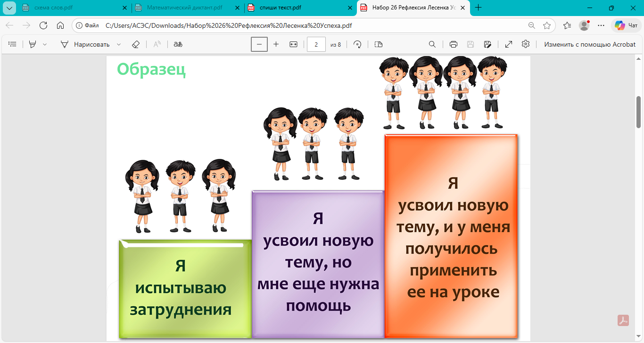Screen dimensions: 644x343
Task: Open the Copilot Чат sidebar
Action: click(x=627, y=25)
